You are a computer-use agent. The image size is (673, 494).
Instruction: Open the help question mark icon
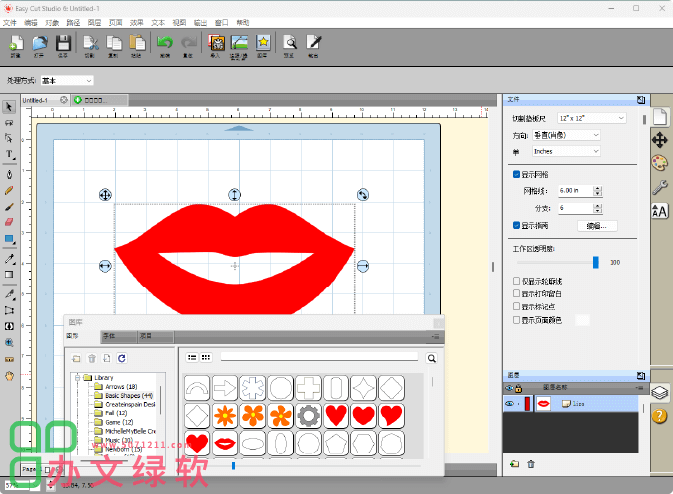(660, 415)
